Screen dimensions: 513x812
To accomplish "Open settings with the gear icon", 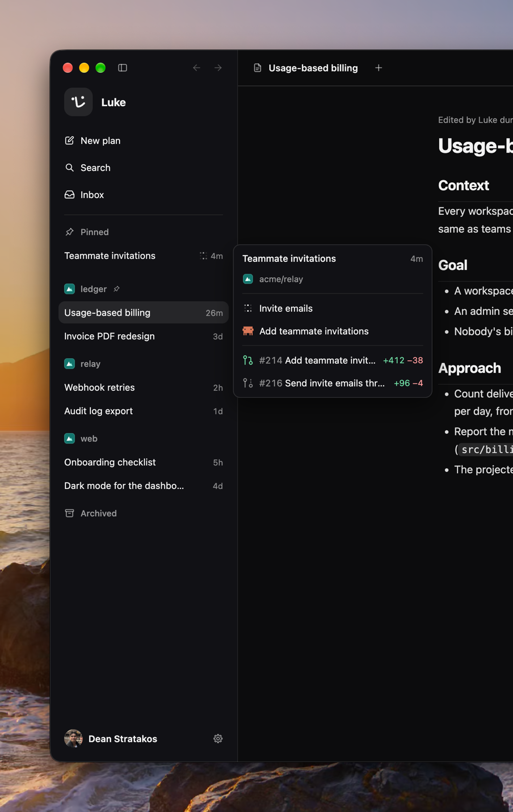I will 218,739.
